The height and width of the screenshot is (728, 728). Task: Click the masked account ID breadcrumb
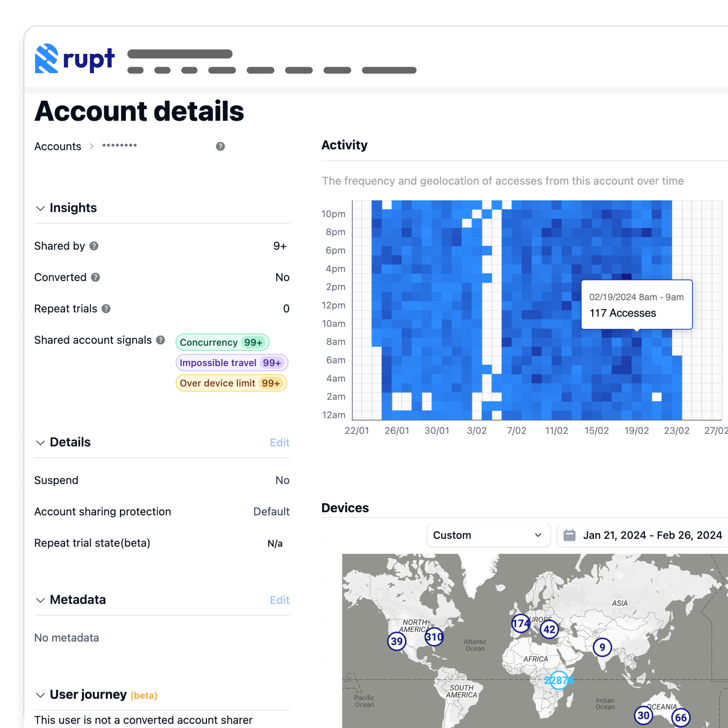(119, 146)
